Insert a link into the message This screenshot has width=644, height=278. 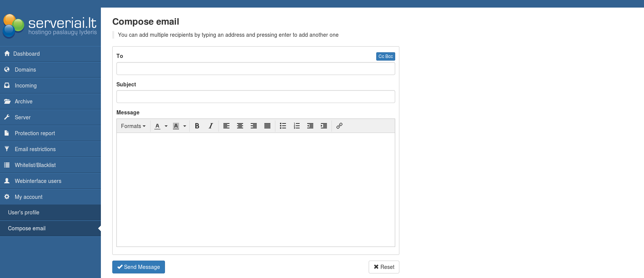click(x=339, y=126)
